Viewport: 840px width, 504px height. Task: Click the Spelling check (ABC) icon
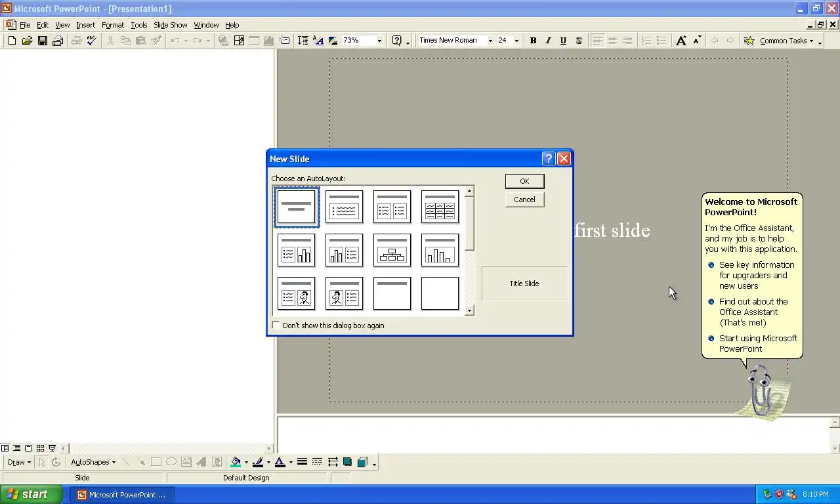[x=92, y=41]
